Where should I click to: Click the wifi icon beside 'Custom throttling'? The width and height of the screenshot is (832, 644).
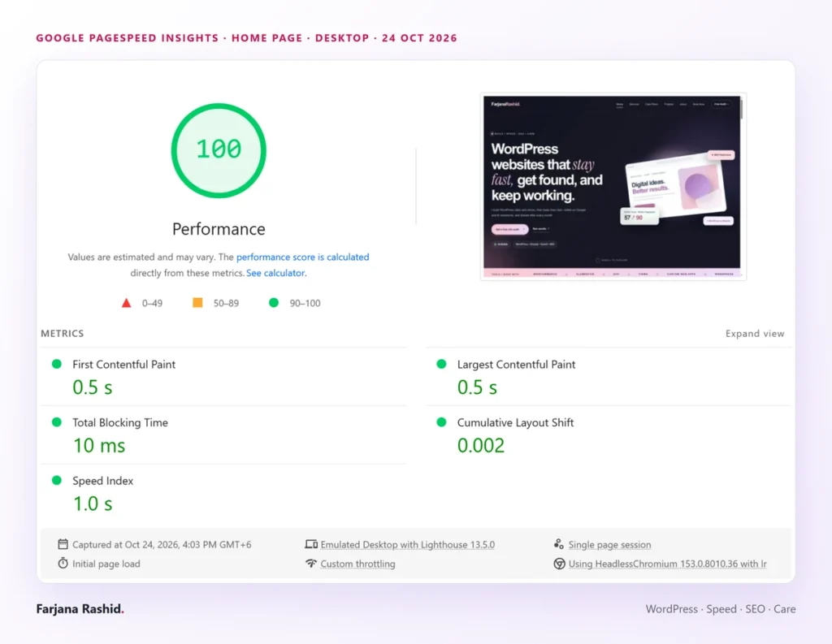[x=311, y=564]
